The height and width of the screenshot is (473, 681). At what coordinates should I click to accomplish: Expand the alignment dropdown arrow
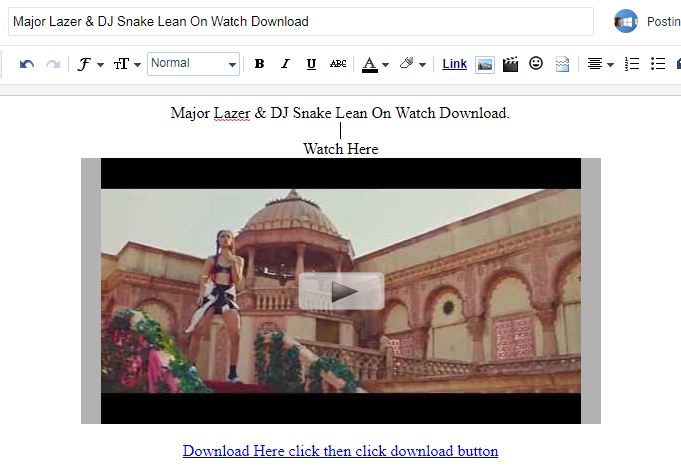(x=610, y=65)
